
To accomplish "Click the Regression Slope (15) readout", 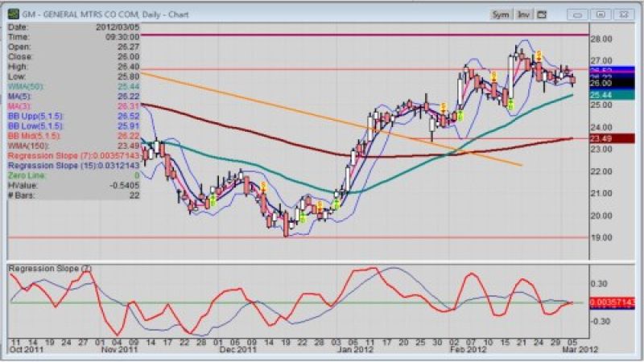I will [x=73, y=166].
